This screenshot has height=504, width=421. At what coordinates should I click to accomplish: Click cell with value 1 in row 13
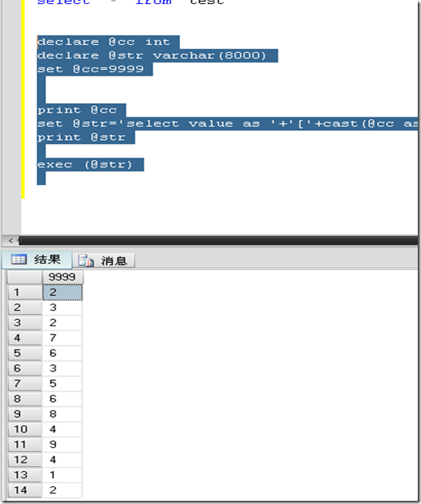coord(62,475)
